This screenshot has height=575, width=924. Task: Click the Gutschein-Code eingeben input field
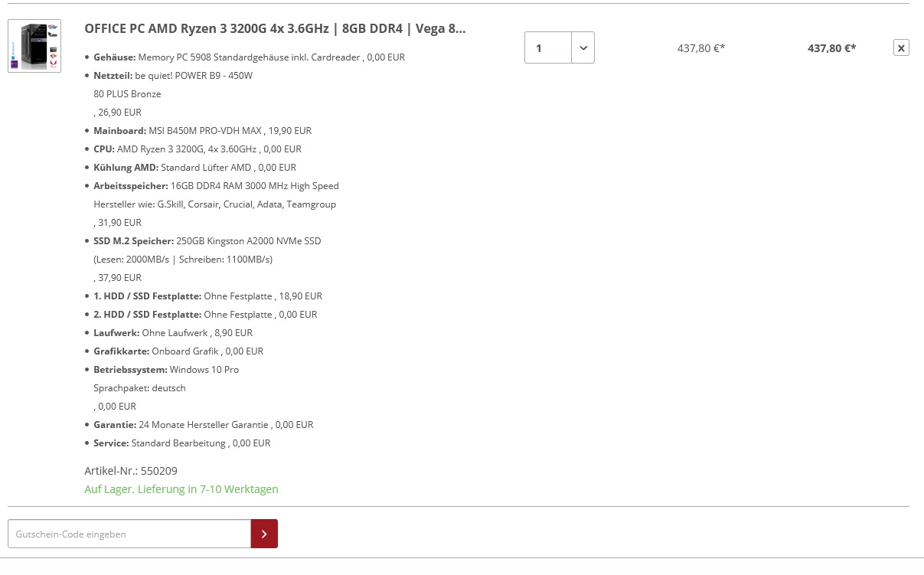click(129, 534)
